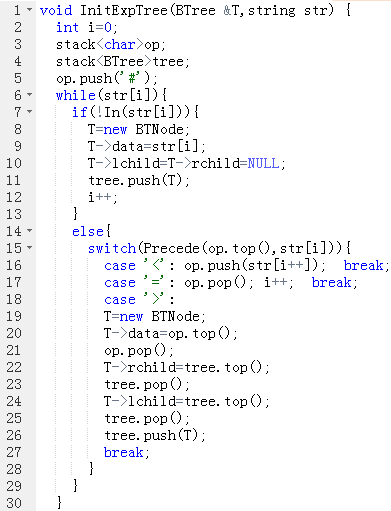Click line number 18 in the gutter

pos(14,299)
